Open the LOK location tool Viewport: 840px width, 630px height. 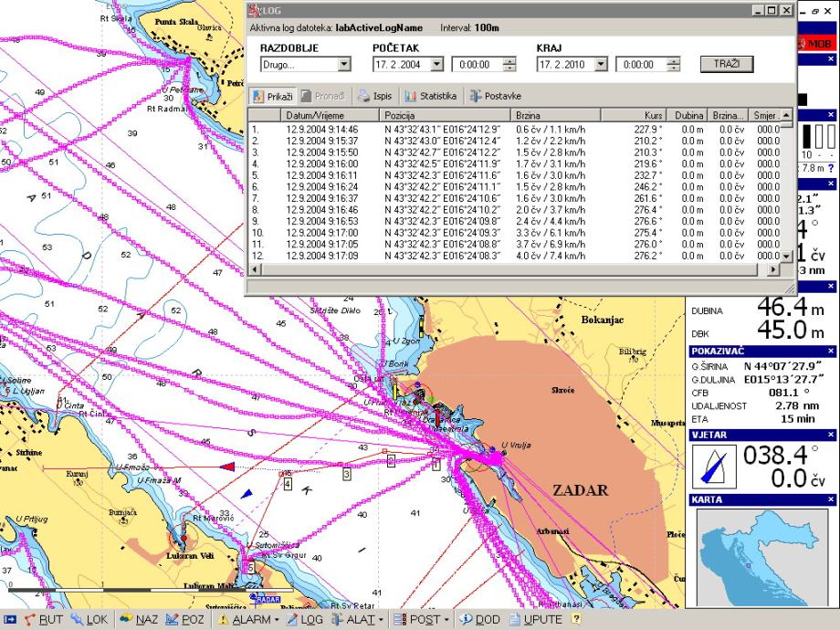[89, 620]
